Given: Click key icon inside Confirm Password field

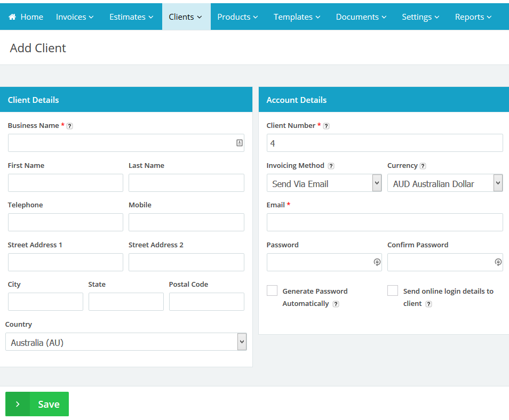Looking at the screenshot, I should 498,262.
